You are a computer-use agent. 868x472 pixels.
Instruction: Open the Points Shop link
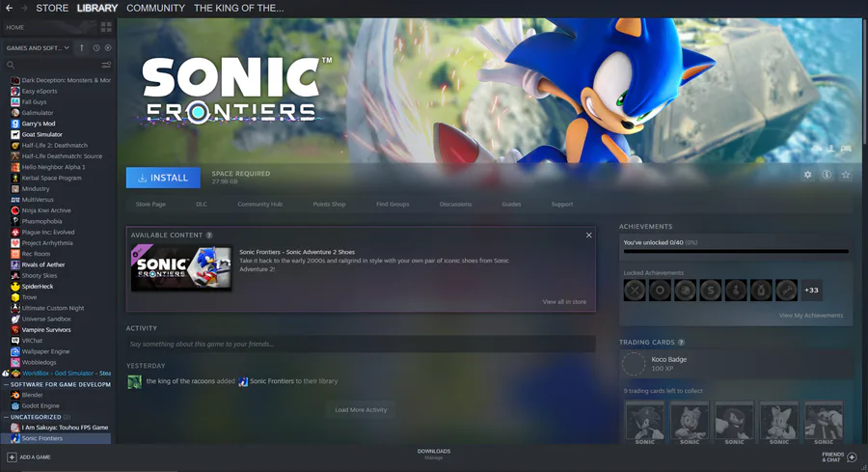tap(329, 204)
